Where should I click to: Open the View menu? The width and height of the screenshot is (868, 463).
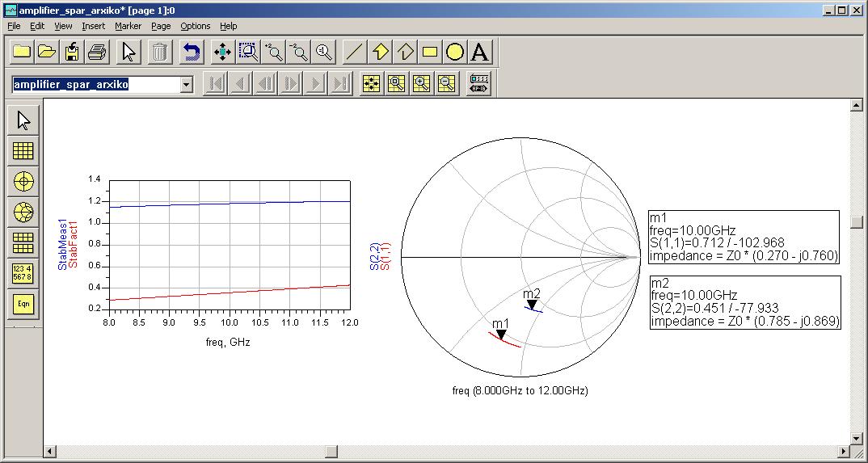pyautogui.click(x=63, y=26)
